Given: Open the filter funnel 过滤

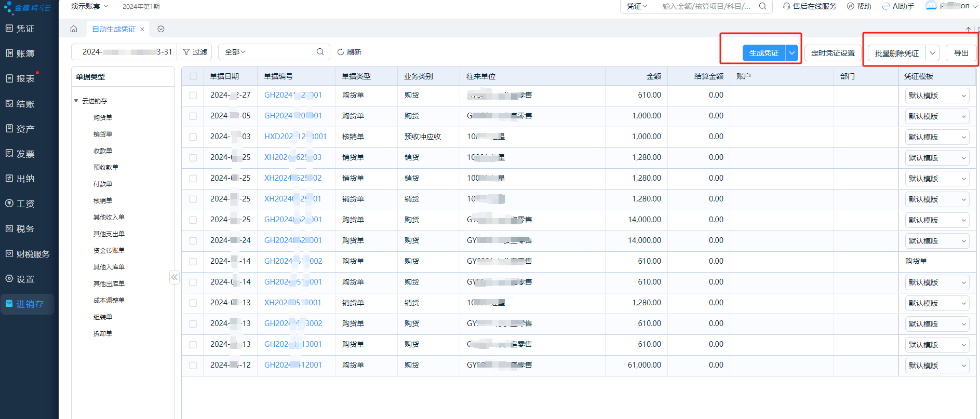Looking at the screenshot, I should (x=195, y=52).
